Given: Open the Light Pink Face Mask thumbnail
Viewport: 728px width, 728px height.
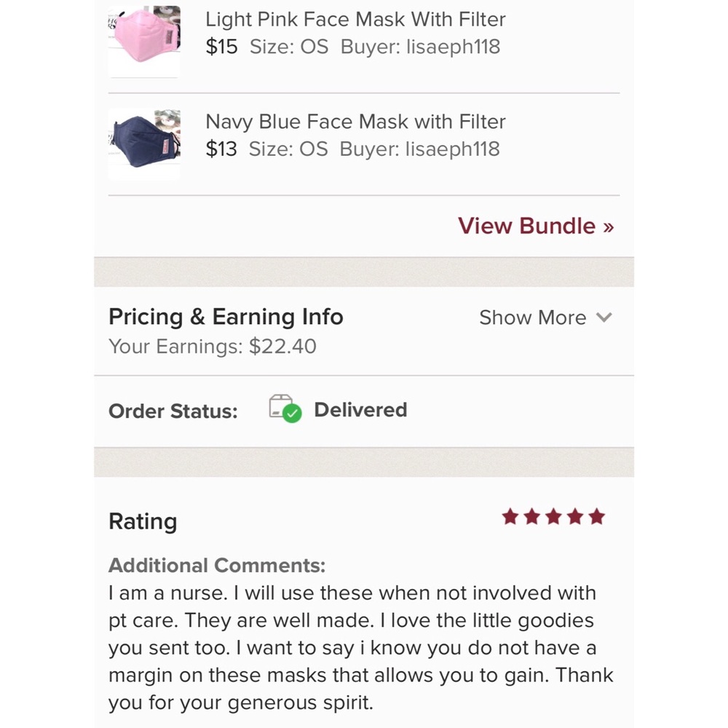Looking at the screenshot, I should [144, 40].
